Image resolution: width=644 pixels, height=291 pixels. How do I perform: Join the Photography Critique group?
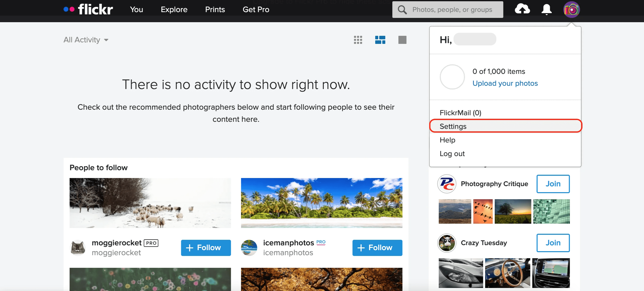point(553,184)
